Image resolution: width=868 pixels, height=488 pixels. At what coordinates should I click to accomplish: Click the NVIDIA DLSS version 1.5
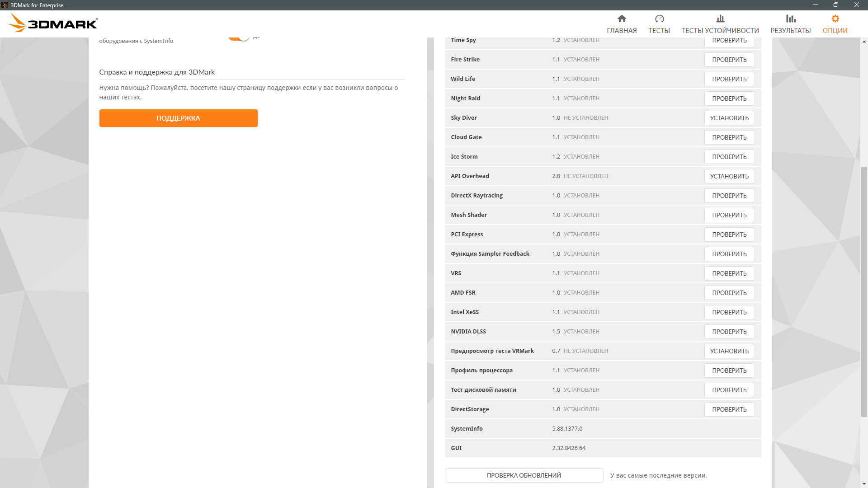point(556,331)
